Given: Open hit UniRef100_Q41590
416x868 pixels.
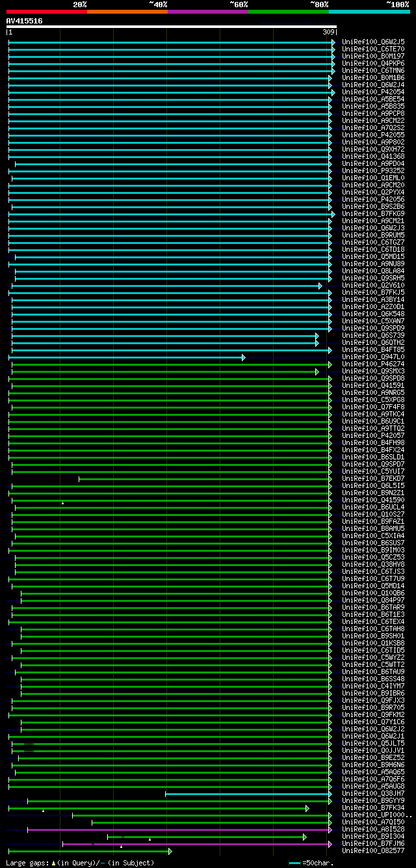Looking at the screenshot, I should (x=373, y=500).
